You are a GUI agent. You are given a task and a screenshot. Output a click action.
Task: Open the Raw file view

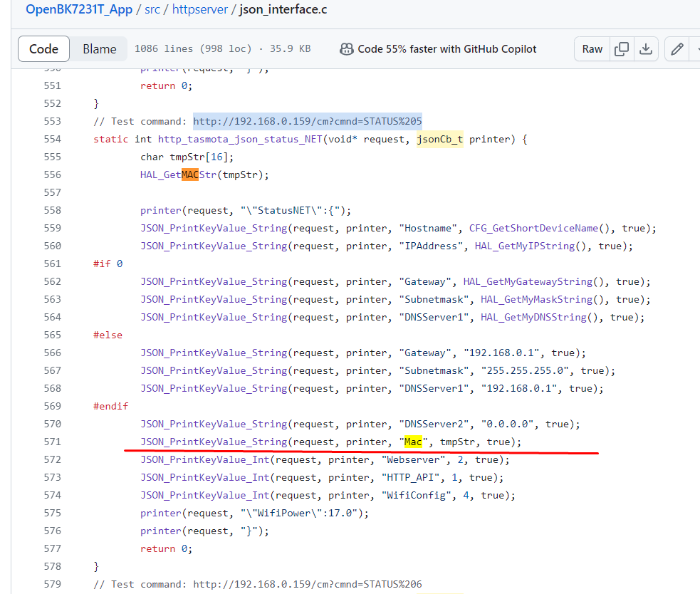(592, 49)
